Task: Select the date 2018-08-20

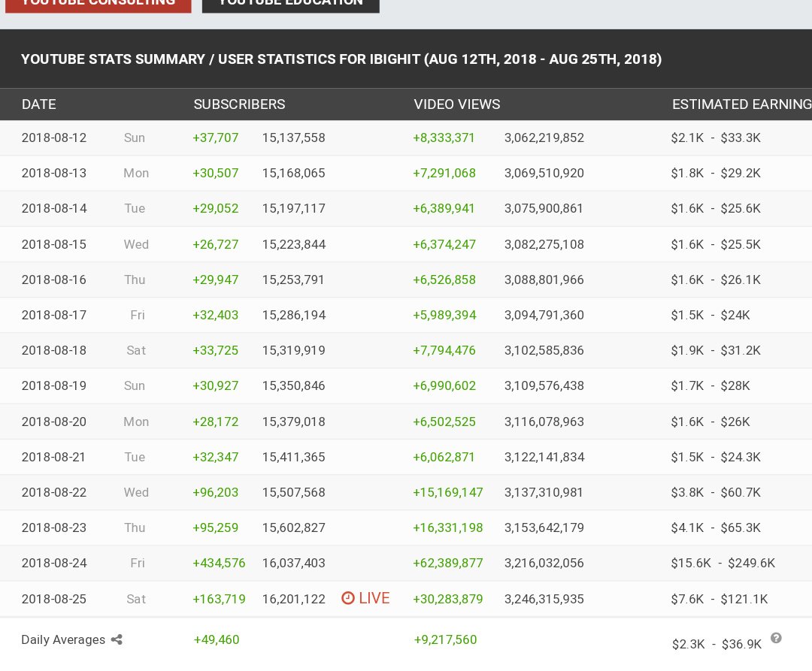Action: [x=54, y=422]
